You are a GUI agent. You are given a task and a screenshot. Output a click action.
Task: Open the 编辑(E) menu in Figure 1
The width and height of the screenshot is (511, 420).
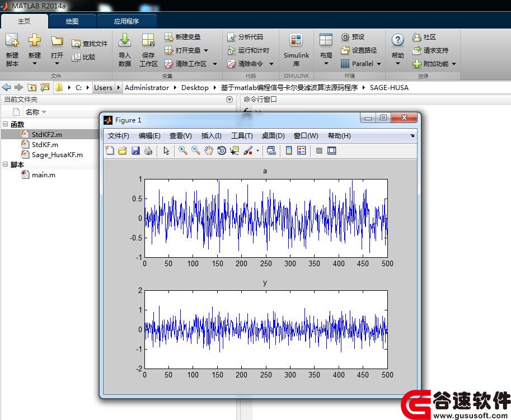tap(149, 136)
